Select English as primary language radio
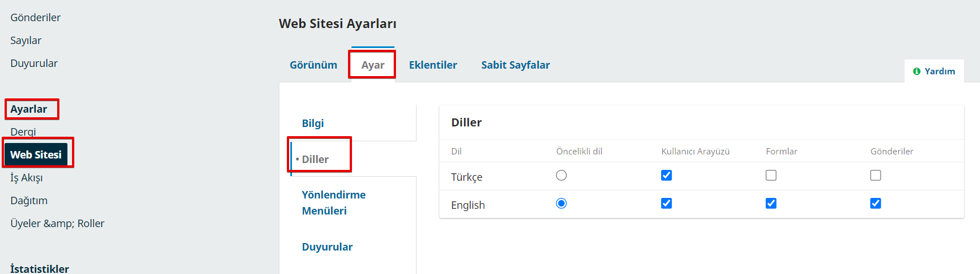Viewport: 980px width, 274px height. pyautogui.click(x=561, y=204)
